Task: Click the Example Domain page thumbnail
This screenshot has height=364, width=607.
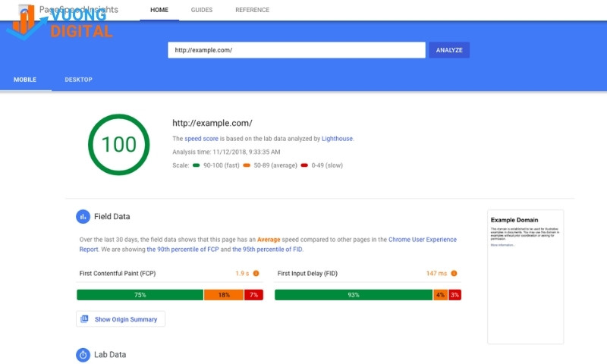Action: (525, 277)
